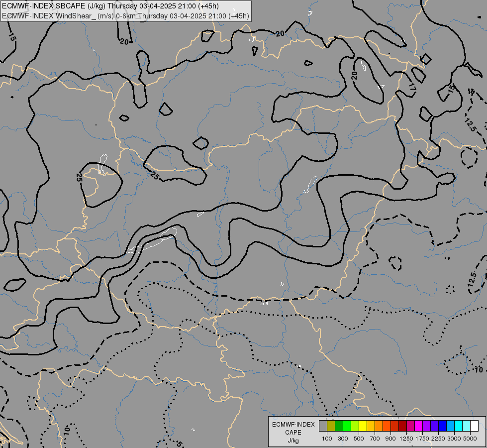This screenshot has width=487, height=448.
Task: Click the dark red legend swatch
Action: pyautogui.click(x=402, y=426)
